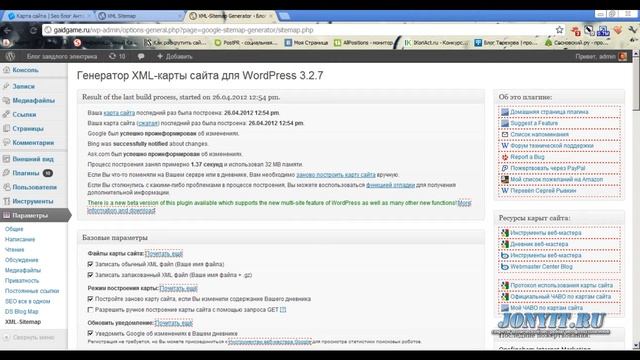Reload the page with the refresh icon
The image size is (640, 360).
pyautogui.click(x=33, y=30)
